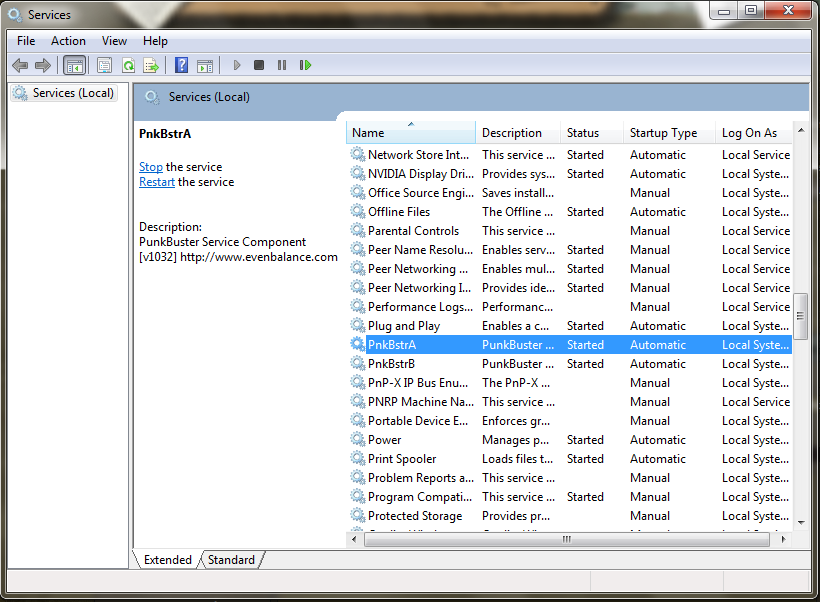
Task: Select the Office Source Engi... service name
Action: (420, 192)
